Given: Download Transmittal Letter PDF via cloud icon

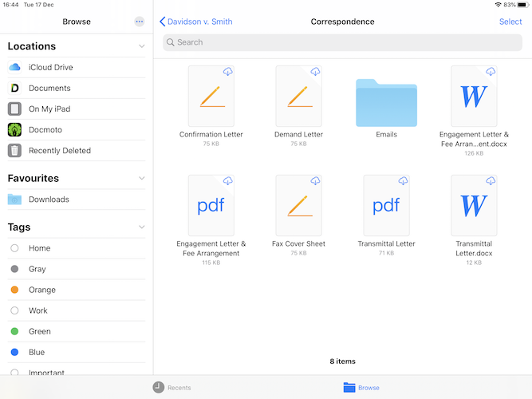Looking at the screenshot, I should (403, 180).
